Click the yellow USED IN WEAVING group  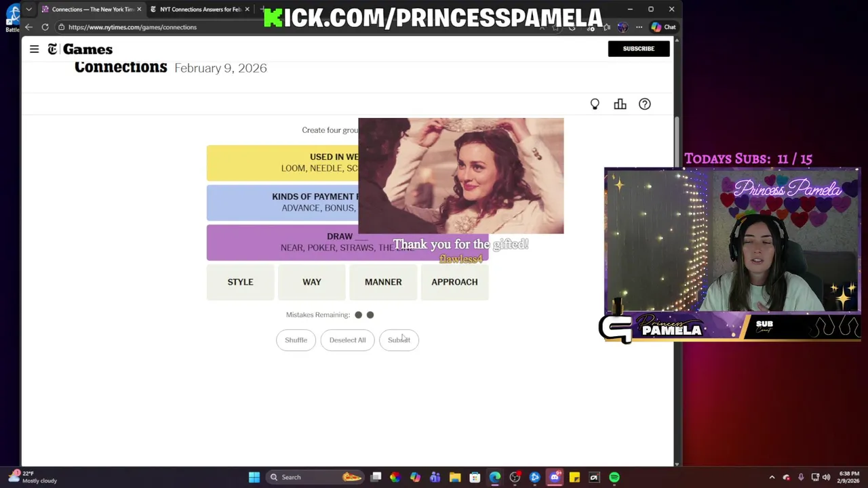click(x=282, y=163)
